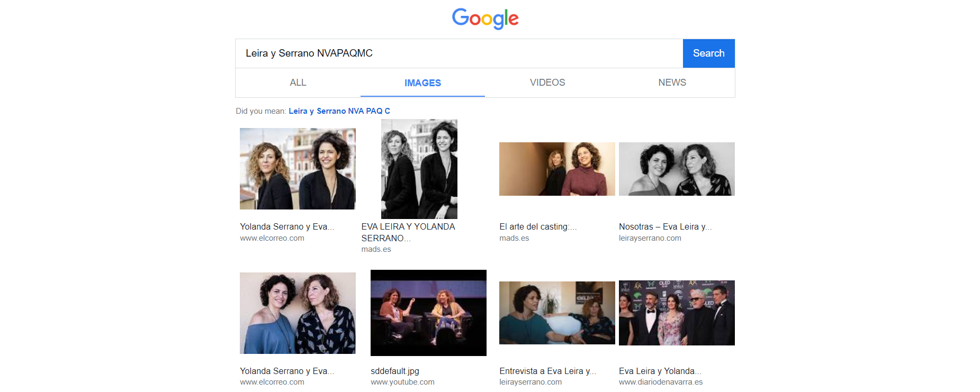The width and height of the screenshot is (980, 392).
Task: Click the sddefault.jpg title text
Action: [394, 371]
